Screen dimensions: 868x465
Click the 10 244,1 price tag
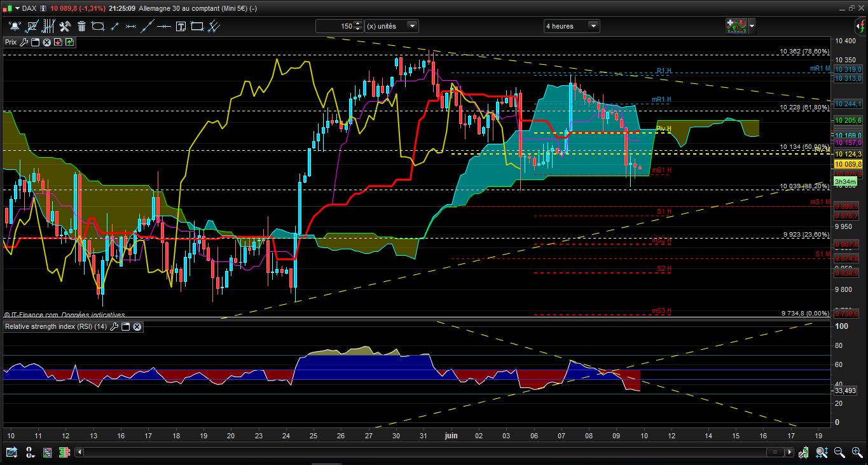click(848, 104)
